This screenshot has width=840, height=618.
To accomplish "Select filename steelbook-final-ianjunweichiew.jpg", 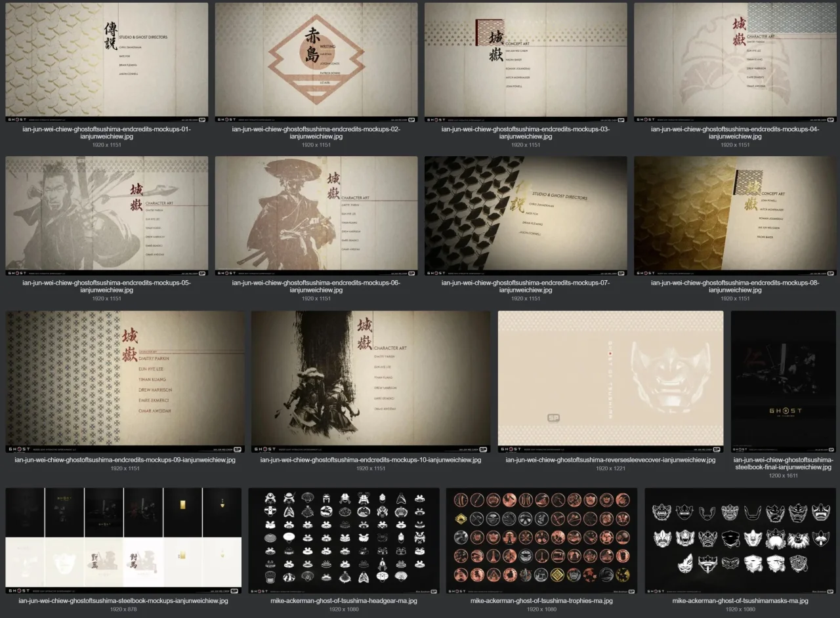I will (784, 463).
